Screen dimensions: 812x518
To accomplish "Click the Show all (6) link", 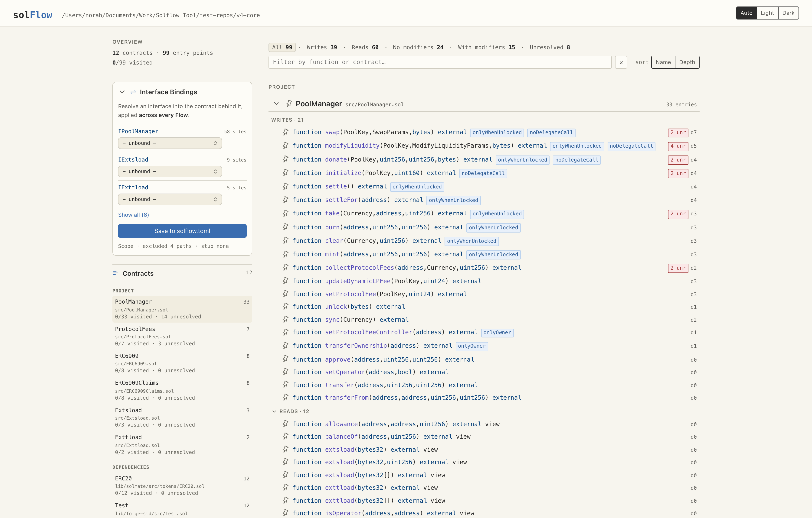I will [x=134, y=215].
